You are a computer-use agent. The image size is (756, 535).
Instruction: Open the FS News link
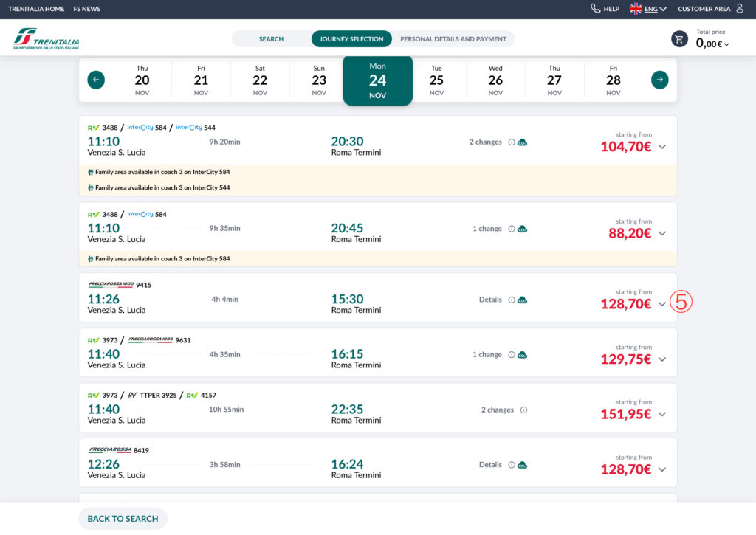click(86, 9)
